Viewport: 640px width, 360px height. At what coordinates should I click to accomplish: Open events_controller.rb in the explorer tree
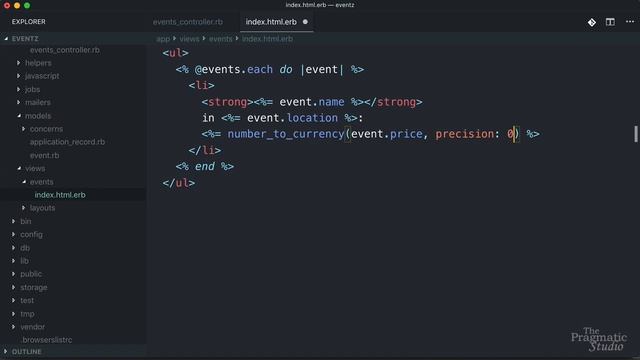pyautogui.click(x=64, y=50)
